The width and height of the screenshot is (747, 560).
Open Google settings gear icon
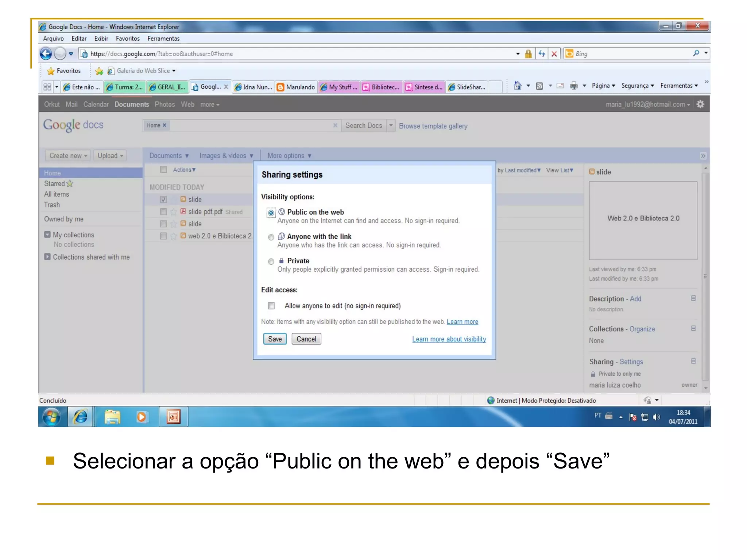(x=700, y=104)
